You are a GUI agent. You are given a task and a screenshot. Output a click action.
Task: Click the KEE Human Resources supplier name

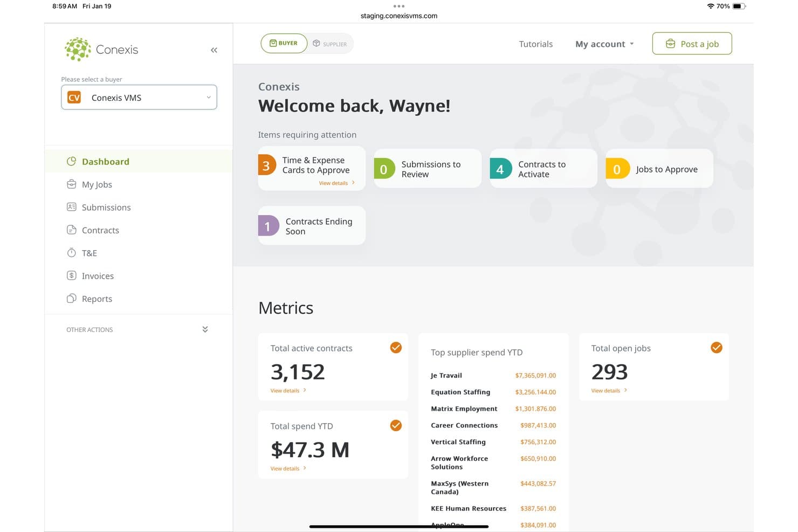click(x=469, y=509)
